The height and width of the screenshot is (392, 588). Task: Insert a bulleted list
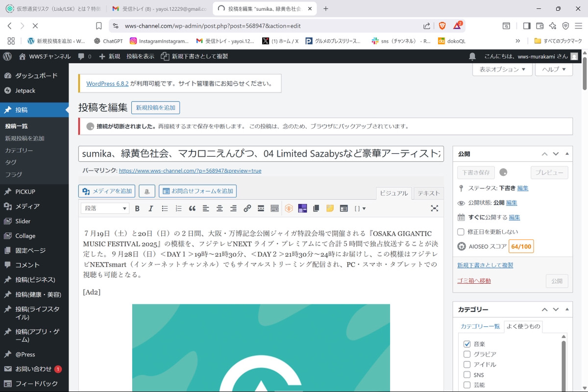(x=165, y=208)
